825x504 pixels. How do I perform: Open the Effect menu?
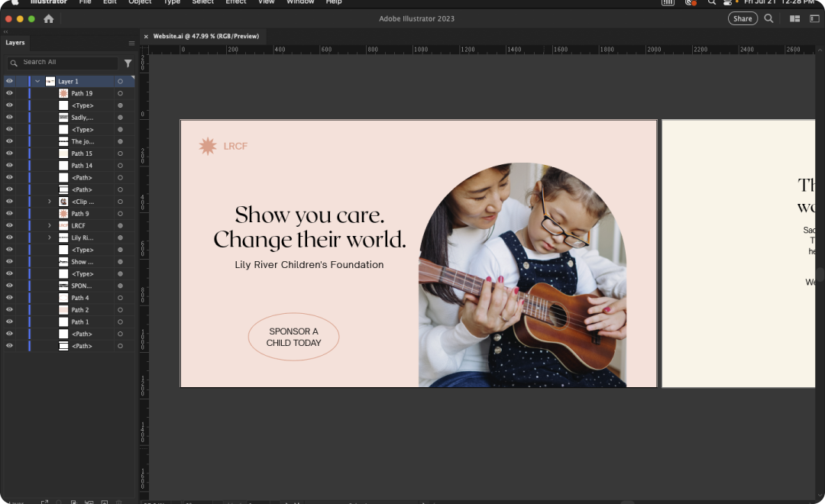(x=235, y=2)
